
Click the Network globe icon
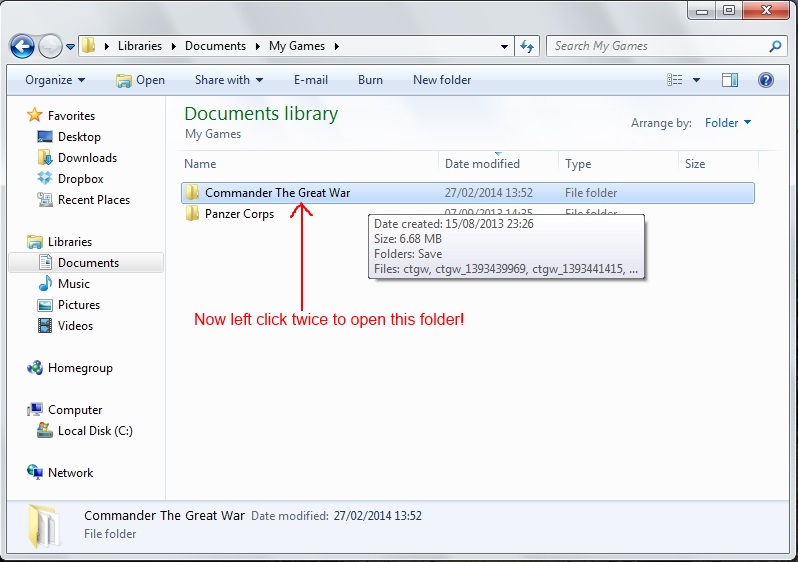click(x=35, y=472)
